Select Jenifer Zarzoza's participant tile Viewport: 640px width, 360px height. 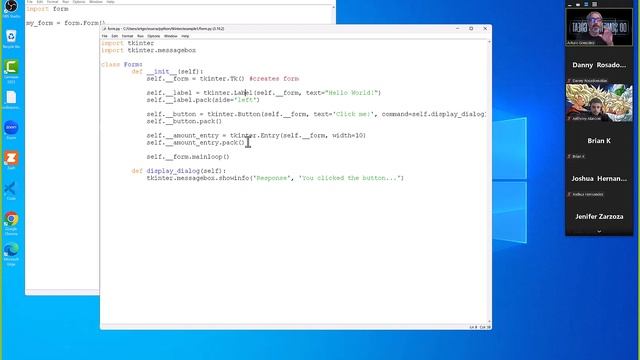pos(599,216)
